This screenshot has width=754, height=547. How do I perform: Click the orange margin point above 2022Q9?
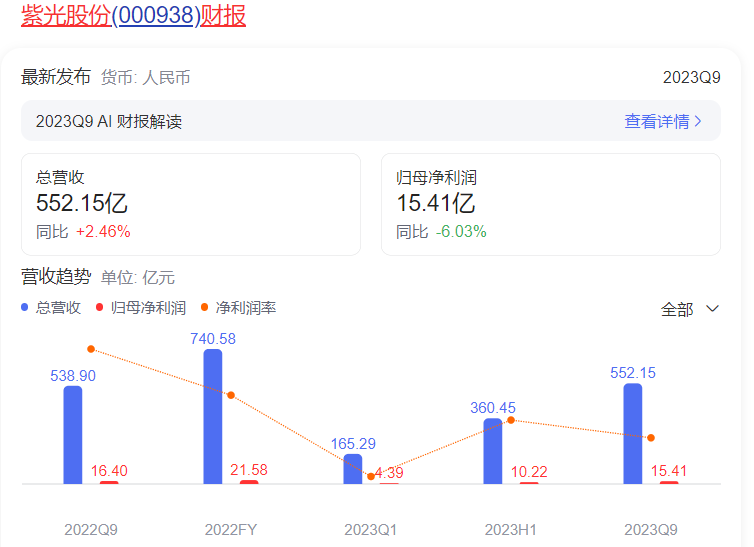point(91,349)
